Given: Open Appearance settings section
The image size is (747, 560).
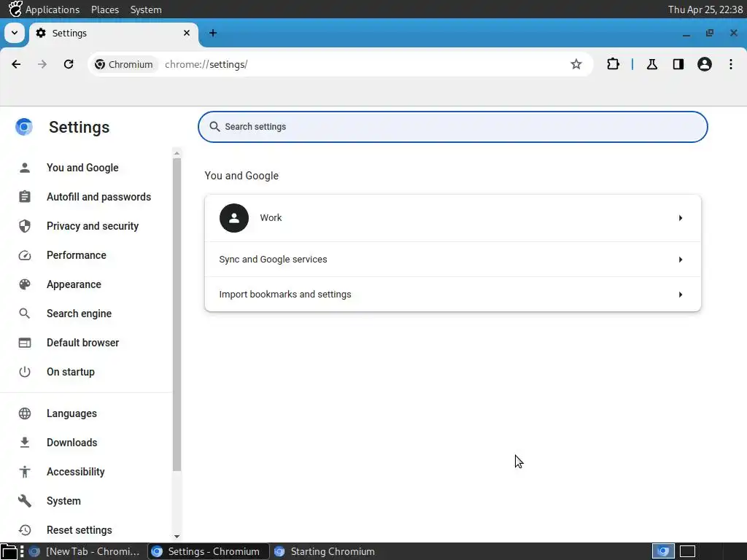Looking at the screenshot, I should point(74,284).
